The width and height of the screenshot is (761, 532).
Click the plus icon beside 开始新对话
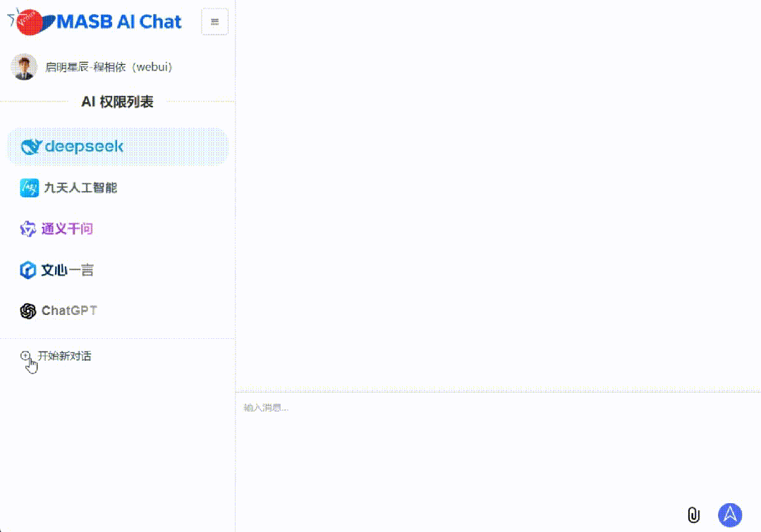[x=25, y=355]
